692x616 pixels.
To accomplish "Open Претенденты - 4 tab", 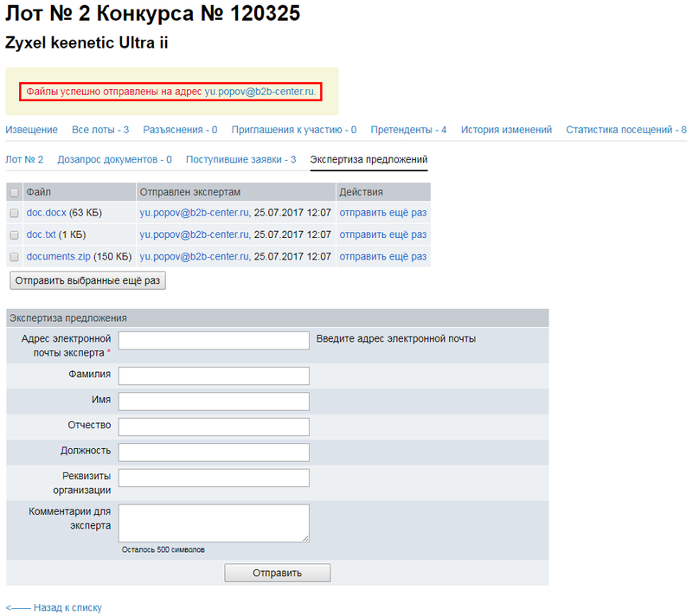I will [x=408, y=130].
